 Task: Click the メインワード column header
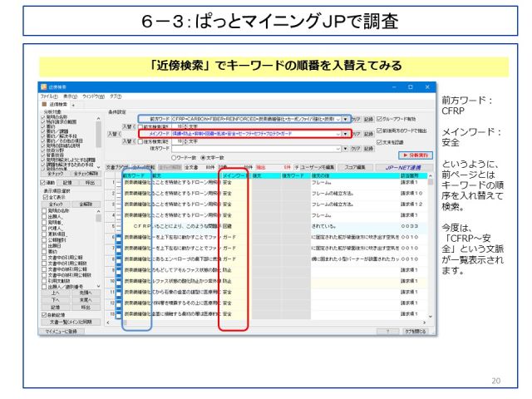click(x=236, y=175)
